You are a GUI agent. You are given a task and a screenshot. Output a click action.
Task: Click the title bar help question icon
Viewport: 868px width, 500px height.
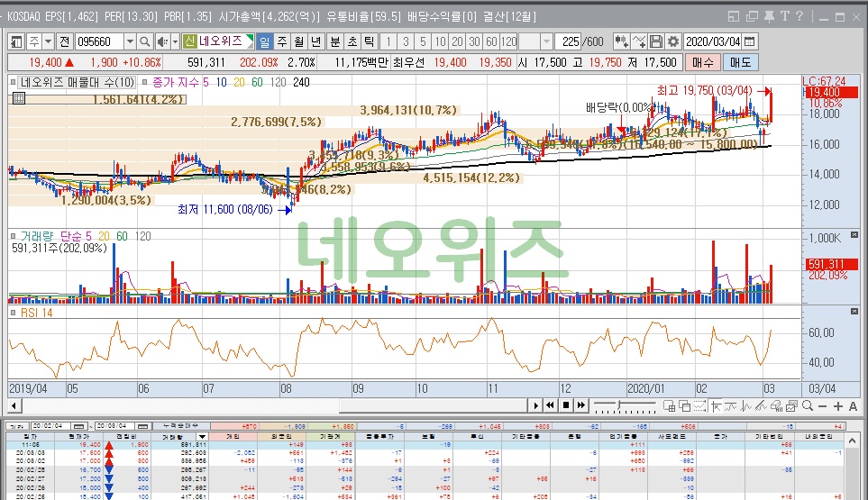tap(799, 16)
